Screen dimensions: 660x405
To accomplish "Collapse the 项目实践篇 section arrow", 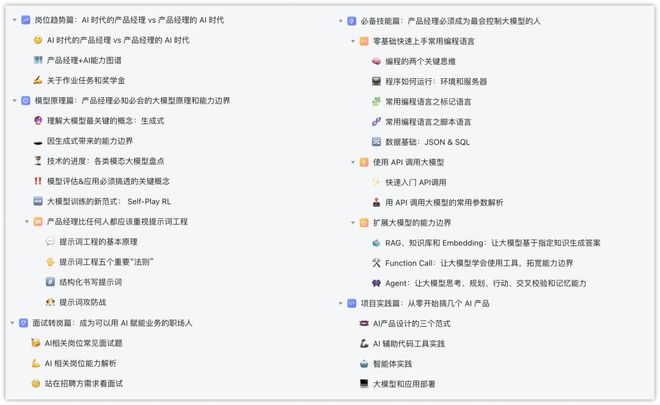I will (x=341, y=303).
